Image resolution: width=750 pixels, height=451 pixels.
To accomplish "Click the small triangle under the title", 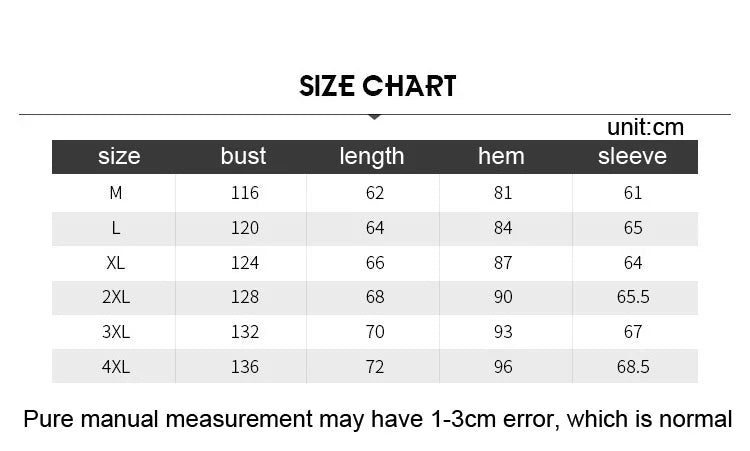I will 375,118.
